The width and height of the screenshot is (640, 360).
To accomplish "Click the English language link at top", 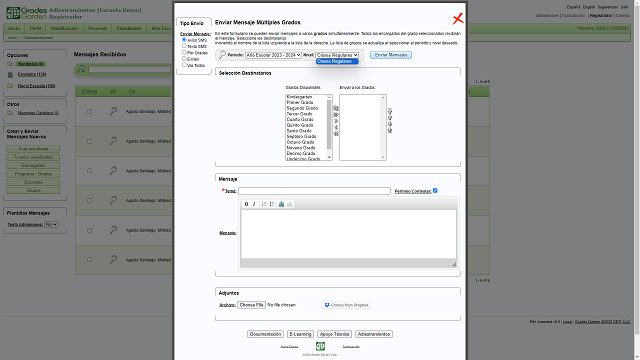I will click(589, 7).
